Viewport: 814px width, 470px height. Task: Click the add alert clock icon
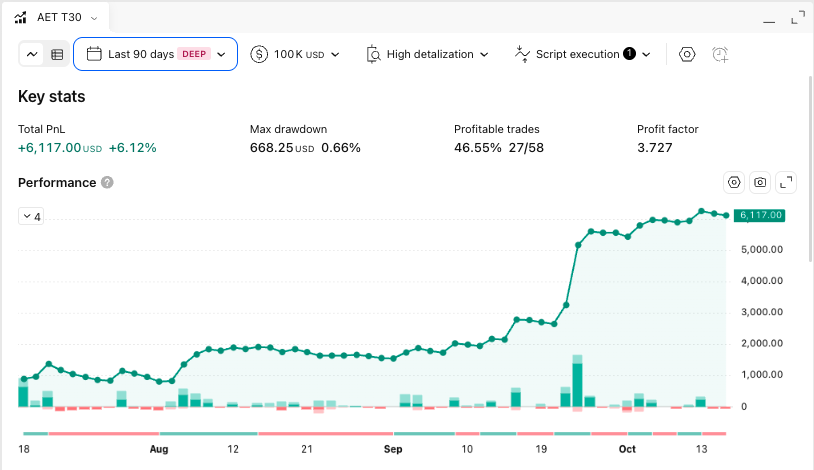[720, 54]
